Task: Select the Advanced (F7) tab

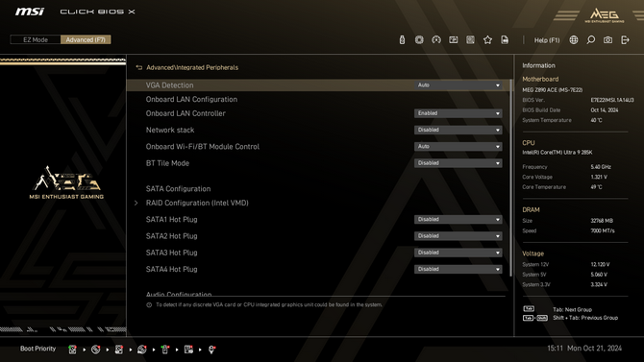Action: [86, 39]
